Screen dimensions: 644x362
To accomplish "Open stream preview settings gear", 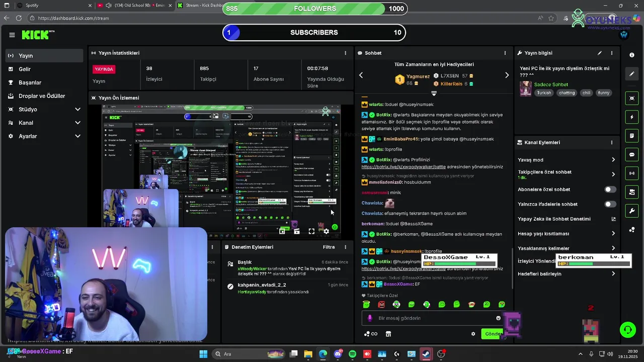I will click(326, 231).
